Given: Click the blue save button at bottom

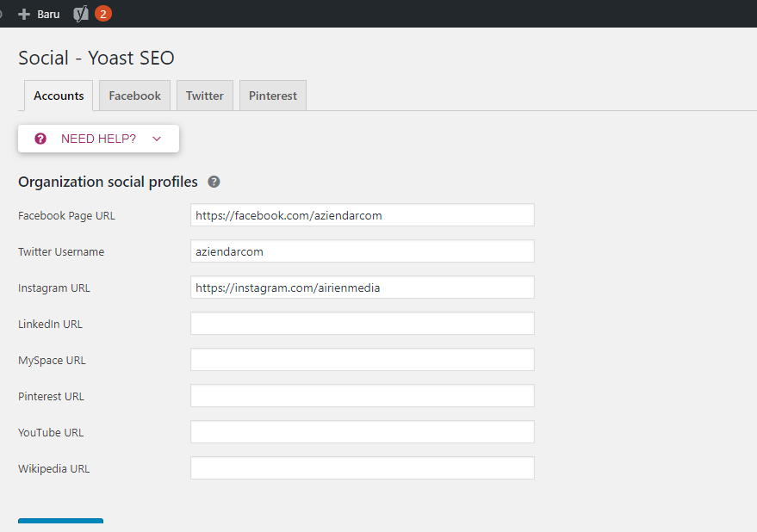Looking at the screenshot, I should [61, 522].
